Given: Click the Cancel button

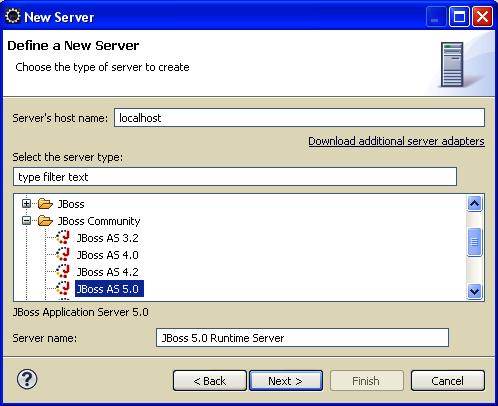Looking at the screenshot, I should (x=448, y=381).
